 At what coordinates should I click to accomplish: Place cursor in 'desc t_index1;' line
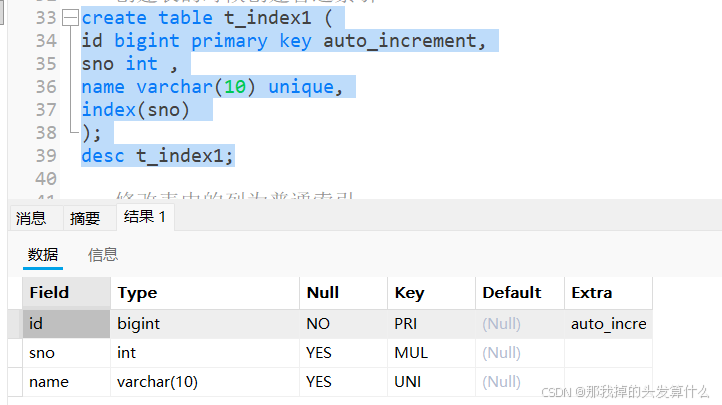(x=158, y=156)
